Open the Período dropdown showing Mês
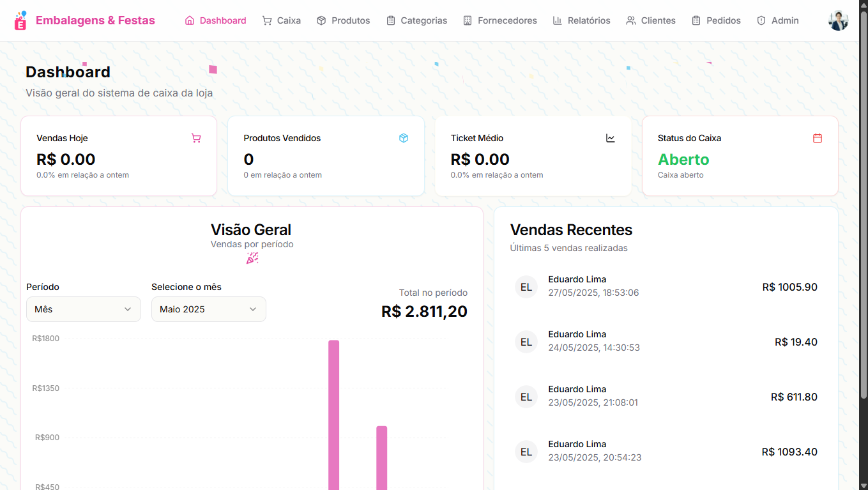 click(83, 309)
